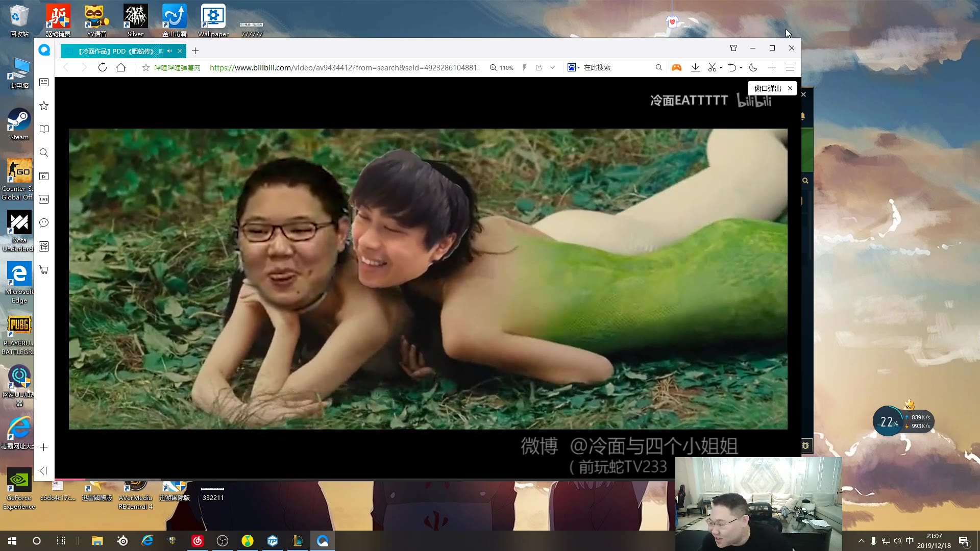Open OBS Studio from the taskbar
The height and width of the screenshot is (551, 980).
pyautogui.click(x=222, y=541)
